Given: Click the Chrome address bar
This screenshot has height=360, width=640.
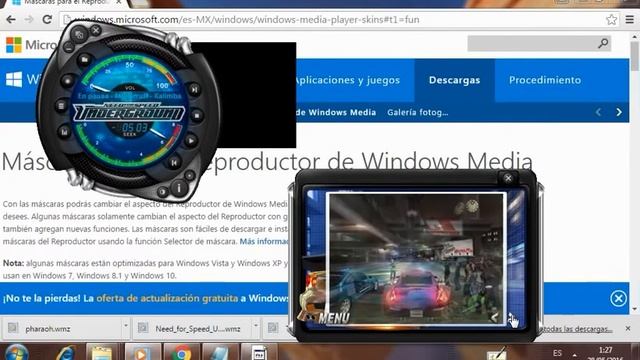Looking at the screenshot, I should tap(333, 20).
